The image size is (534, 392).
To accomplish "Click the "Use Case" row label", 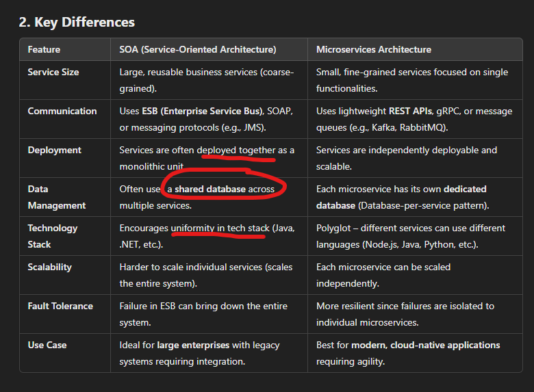I will 47,345.
